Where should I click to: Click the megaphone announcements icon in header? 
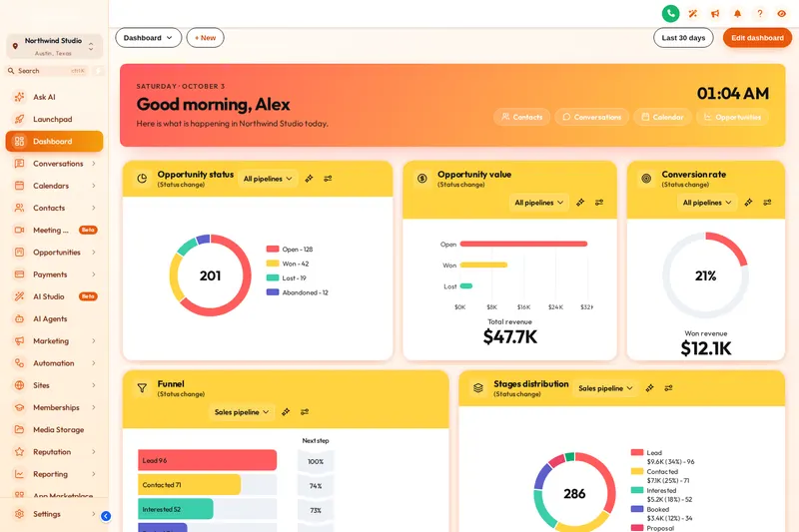click(x=715, y=14)
